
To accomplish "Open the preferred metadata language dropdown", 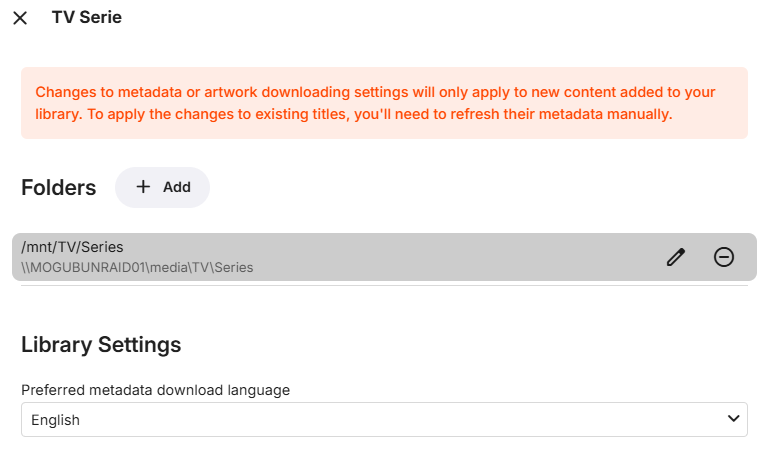I will tap(384, 420).
